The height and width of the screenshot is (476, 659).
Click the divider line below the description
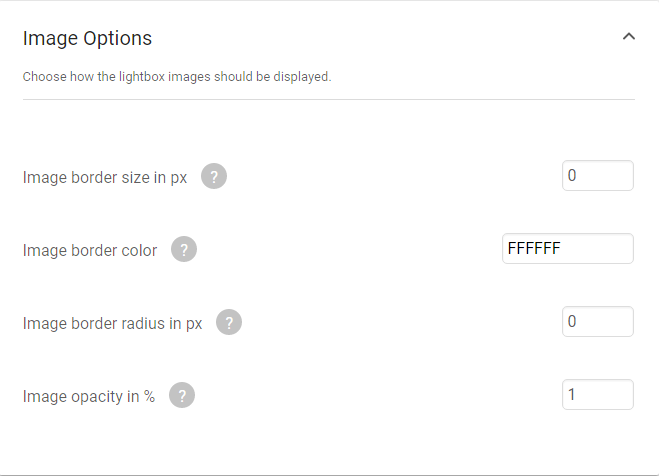tap(329, 100)
